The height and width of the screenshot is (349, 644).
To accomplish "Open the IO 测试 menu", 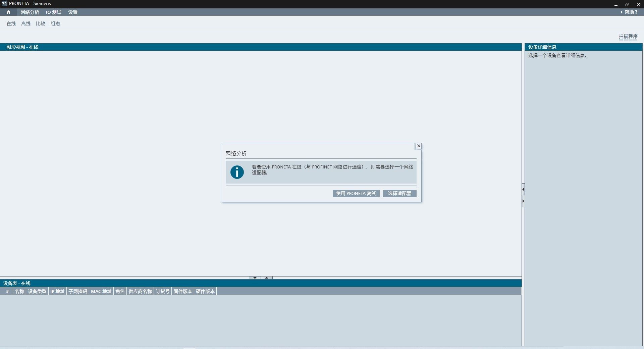I will coord(54,12).
